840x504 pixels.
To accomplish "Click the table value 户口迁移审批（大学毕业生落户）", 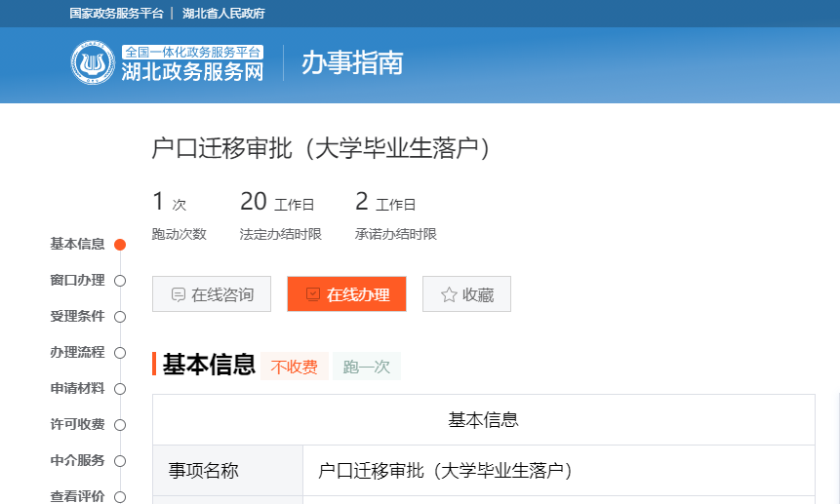I will coord(446,471).
